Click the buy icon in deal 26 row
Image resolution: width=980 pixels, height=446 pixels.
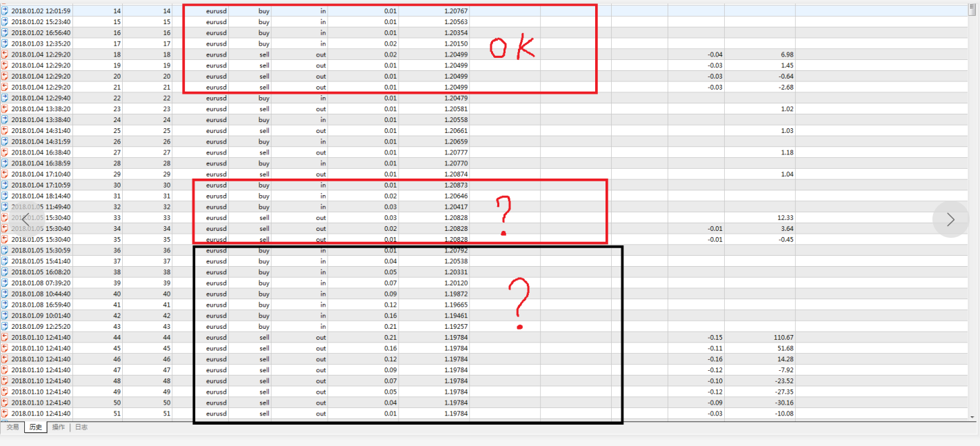click(5, 141)
